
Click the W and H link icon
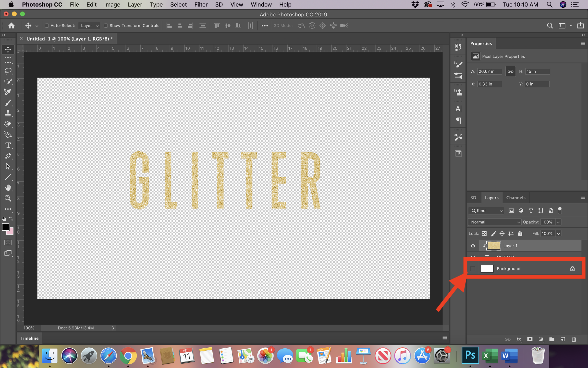coord(511,71)
